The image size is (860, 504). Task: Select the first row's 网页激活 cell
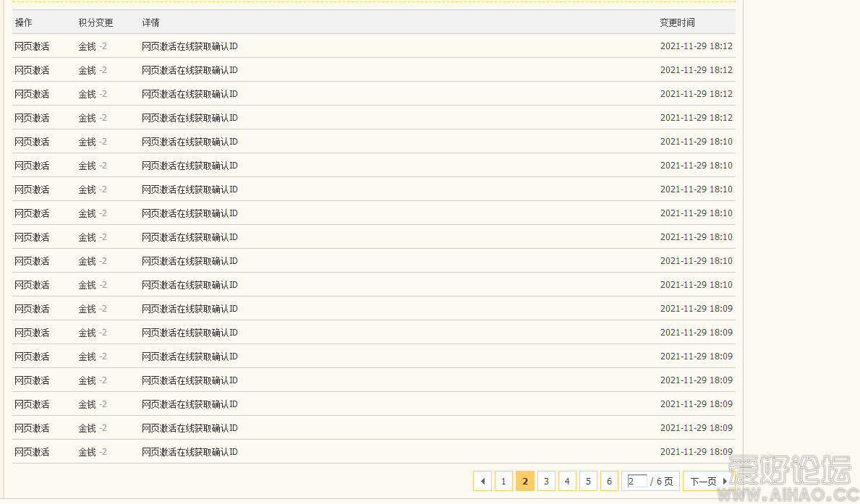(x=33, y=46)
